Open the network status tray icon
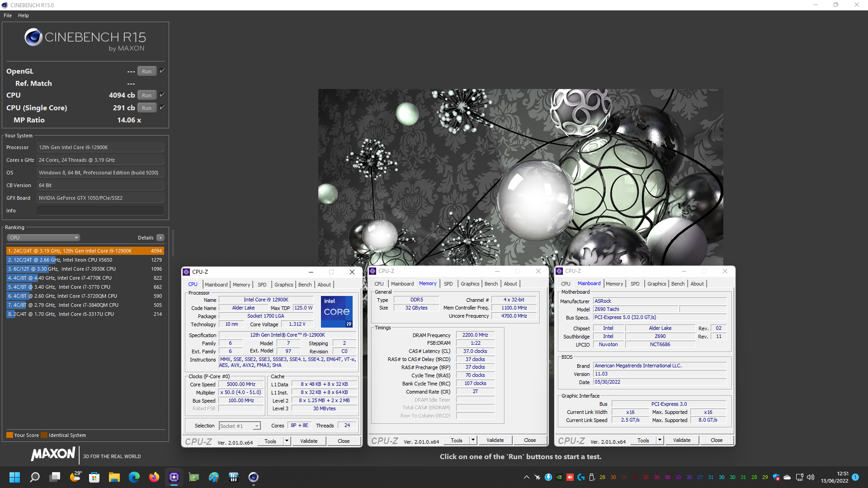Viewport: 868px width, 488px height. tap(799, 477)
